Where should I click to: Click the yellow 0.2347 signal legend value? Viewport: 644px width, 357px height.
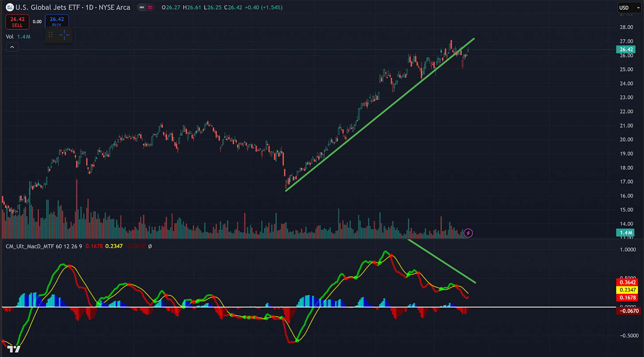113,246
